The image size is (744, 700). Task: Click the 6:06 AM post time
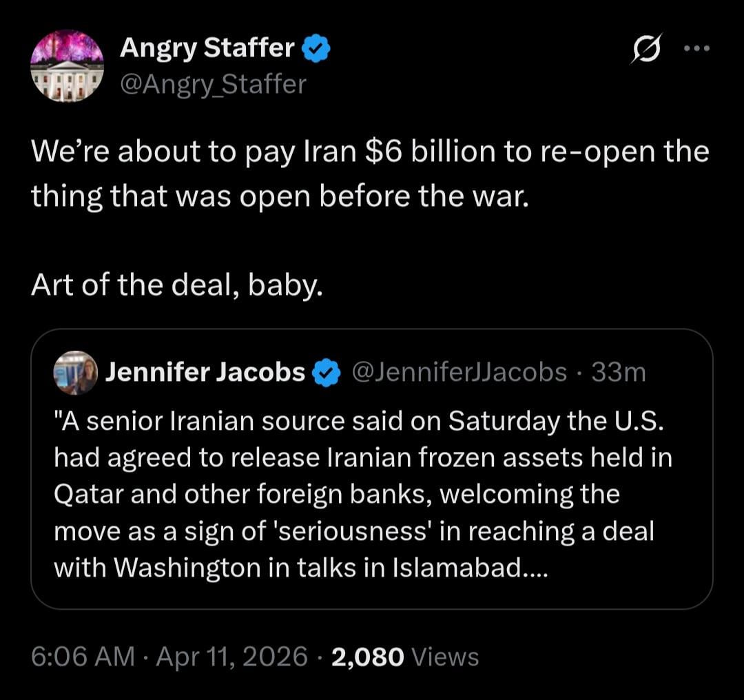[x=83, y=657]
